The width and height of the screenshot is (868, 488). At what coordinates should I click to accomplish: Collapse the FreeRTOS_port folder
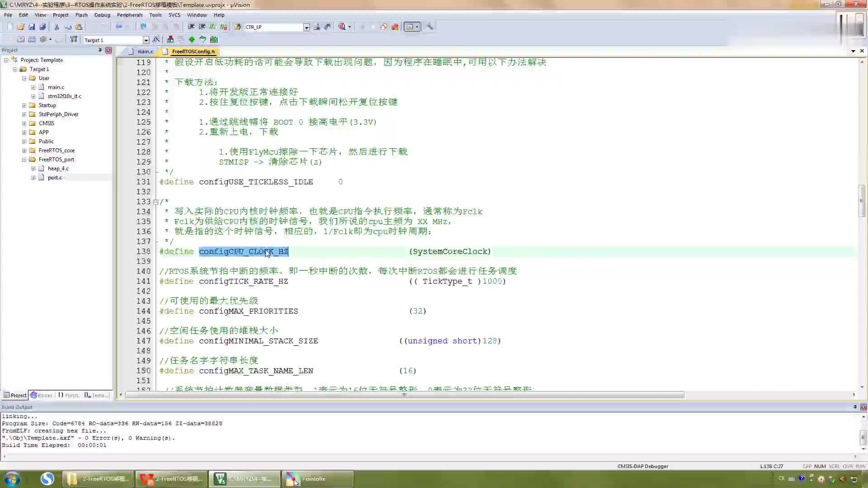24,160
